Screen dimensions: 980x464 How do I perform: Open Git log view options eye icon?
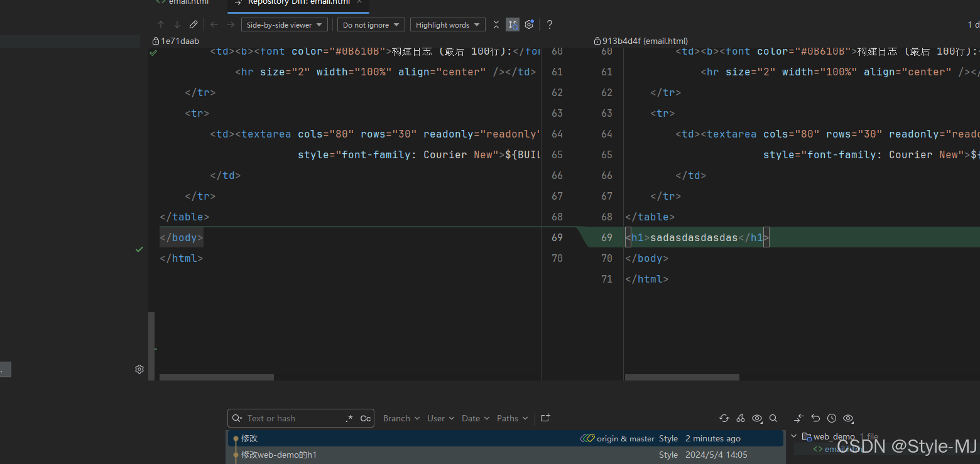[x=758, y=418]
